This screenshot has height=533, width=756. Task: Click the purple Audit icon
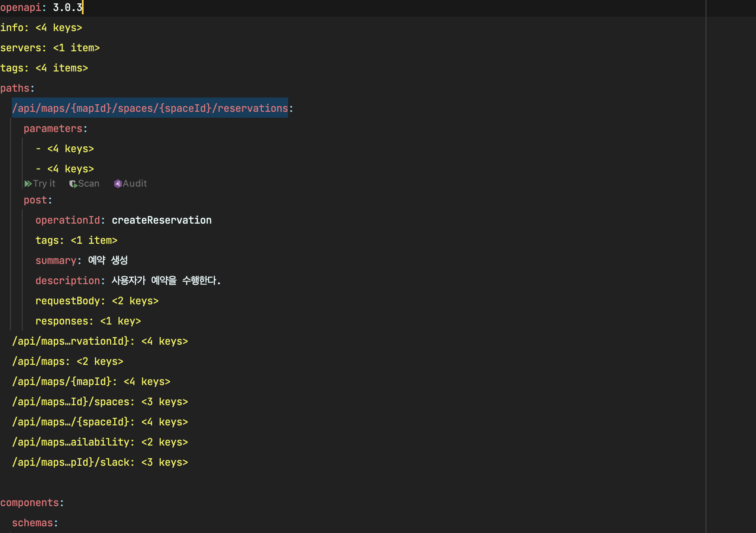[118, 184]
